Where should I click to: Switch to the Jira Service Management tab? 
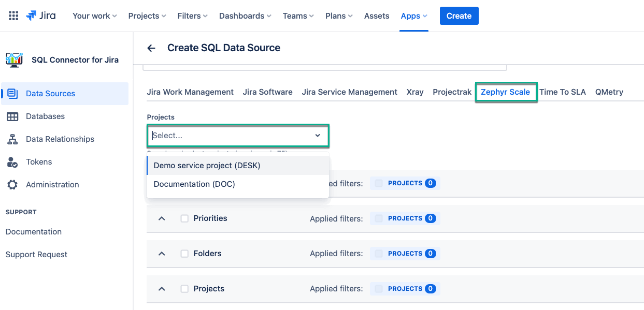point(349,92)
